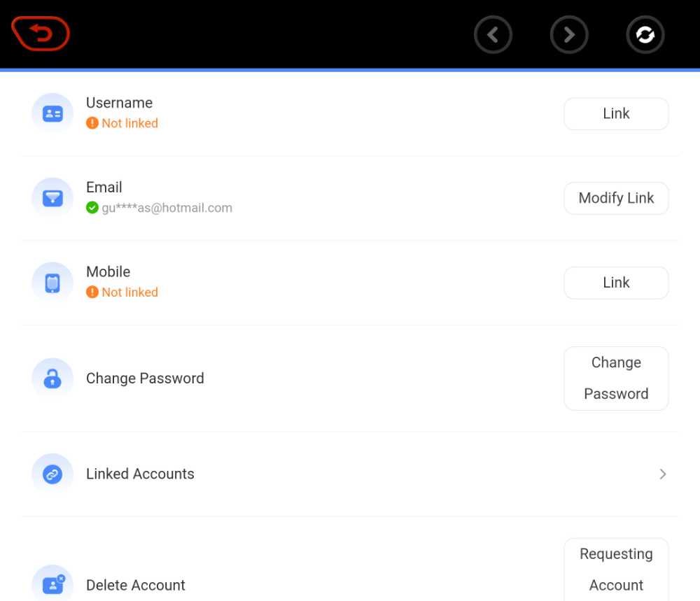This screenshot has width=700, height=601.
Task: Open the 'Linked Accounts' row label
Action: coord(140,474)
